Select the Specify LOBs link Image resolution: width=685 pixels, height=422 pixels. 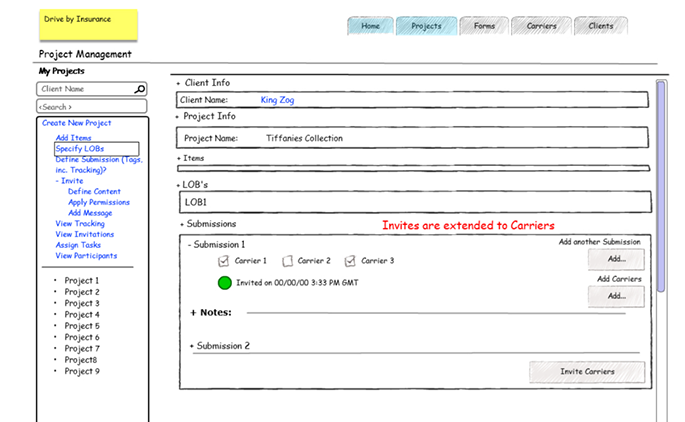(80, 149)
